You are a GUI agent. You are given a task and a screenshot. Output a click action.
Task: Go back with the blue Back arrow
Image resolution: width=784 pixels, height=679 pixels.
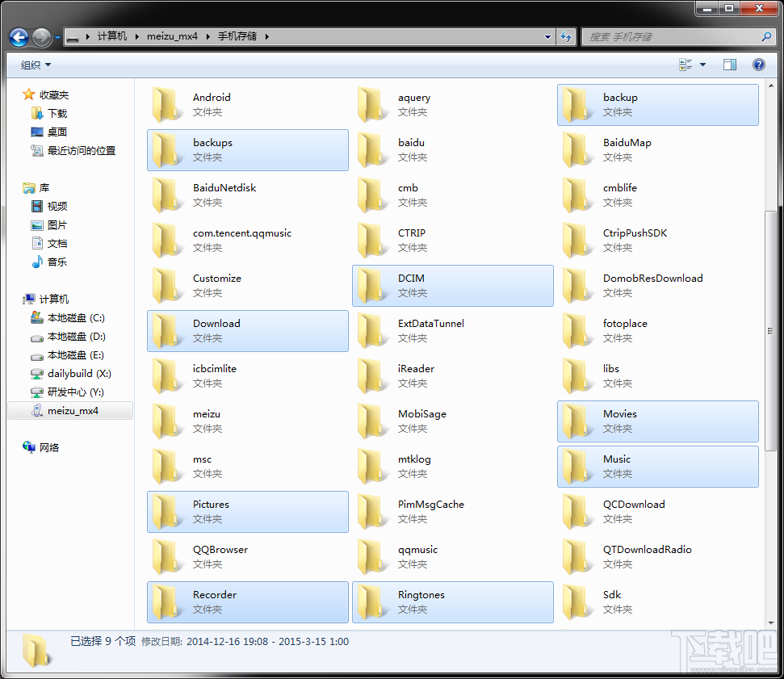pyautogui.click(x=19, y=37)
